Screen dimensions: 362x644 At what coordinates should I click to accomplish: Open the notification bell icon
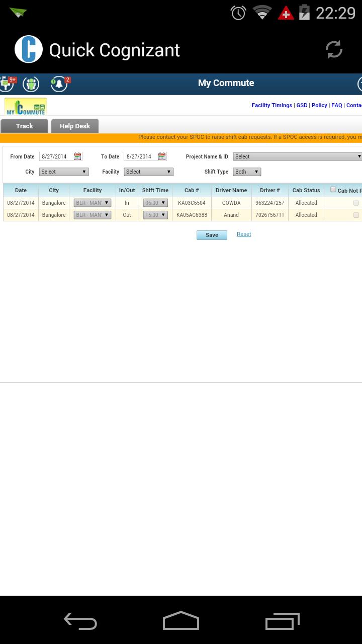tap(59, 84)
